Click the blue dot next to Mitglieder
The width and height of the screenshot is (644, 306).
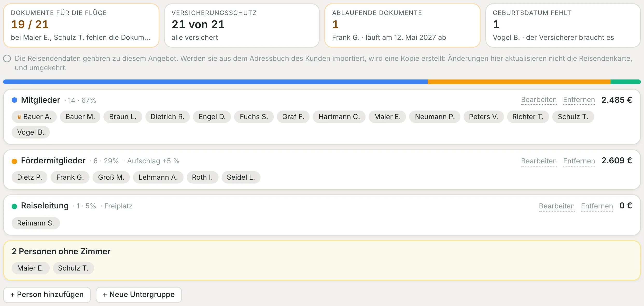(15, 100)
